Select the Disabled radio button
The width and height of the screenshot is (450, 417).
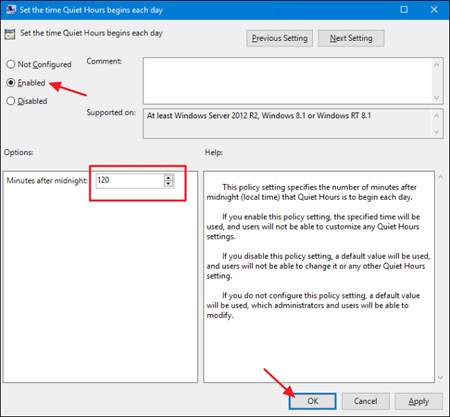pyautogui.click(x=11, y=101)
